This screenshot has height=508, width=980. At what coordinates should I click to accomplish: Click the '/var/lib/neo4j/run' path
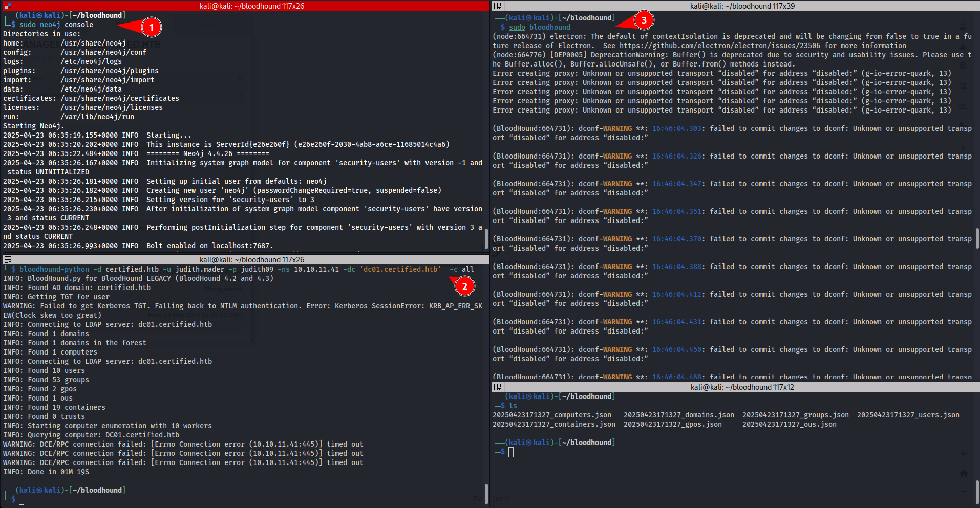tap(97, 117)
